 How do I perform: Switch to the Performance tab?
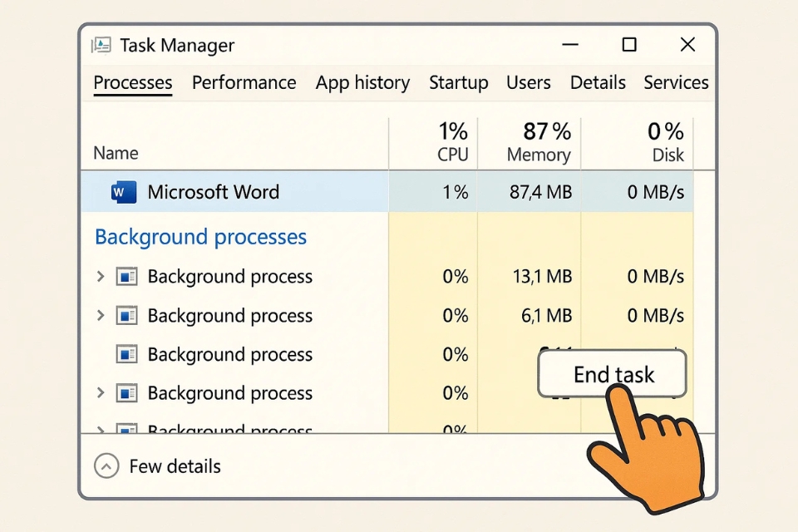pos(244,82)
